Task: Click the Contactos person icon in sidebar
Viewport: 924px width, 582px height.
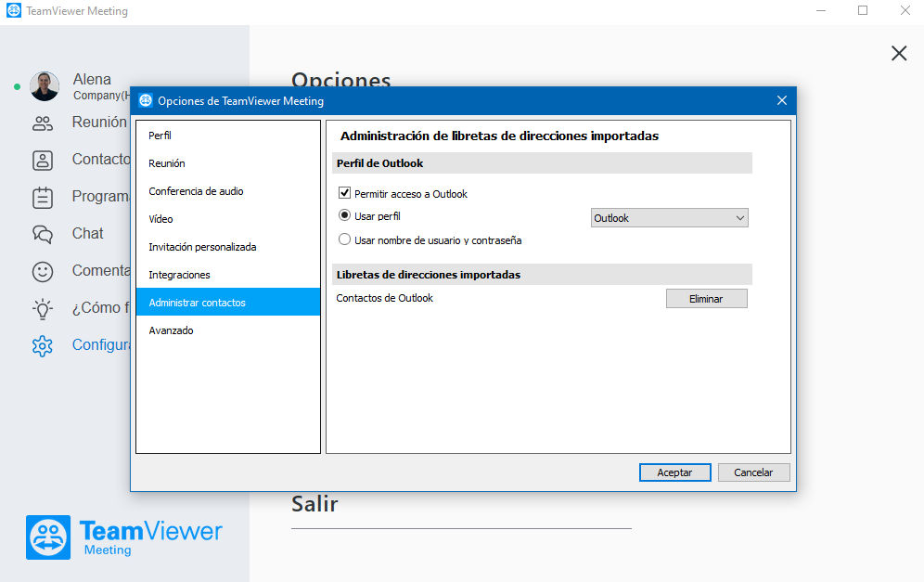Action: tap(43, 161)
